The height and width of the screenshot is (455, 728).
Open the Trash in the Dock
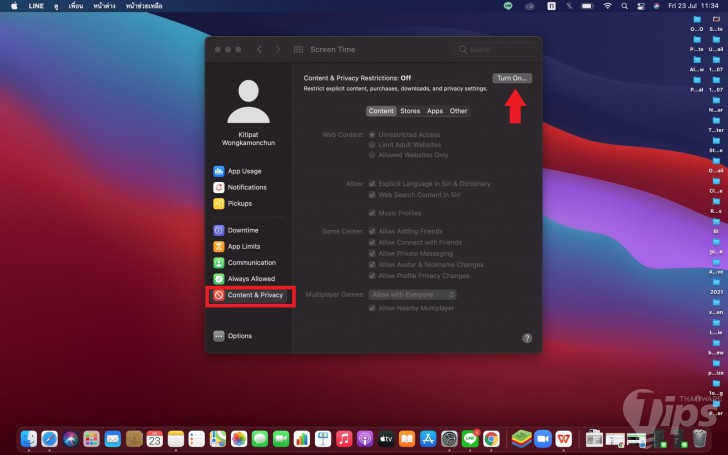[x=699, y=438]
